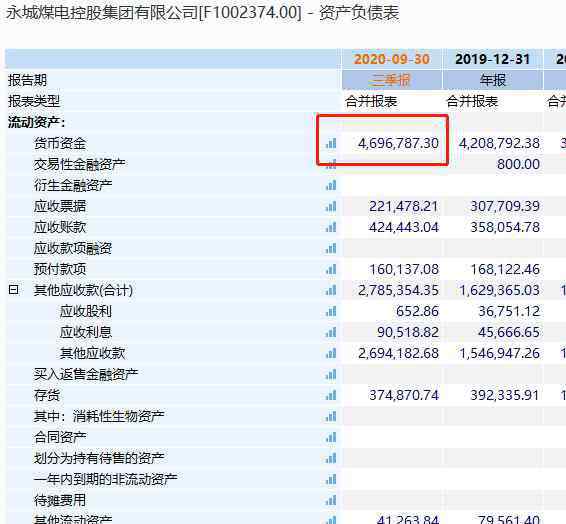Click the 应收款项融资 row label
566x524 pixels.
[x=73, y=248]
